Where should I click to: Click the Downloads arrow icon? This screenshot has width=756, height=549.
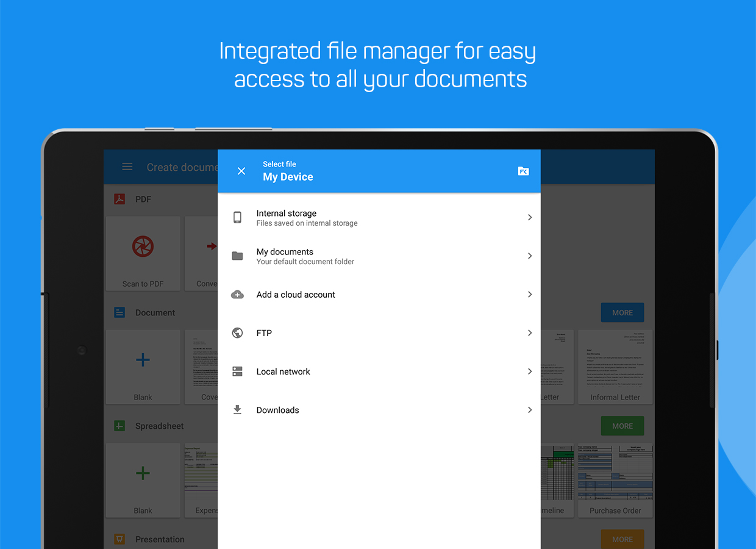pyautogui.click(x=238, y=410)
